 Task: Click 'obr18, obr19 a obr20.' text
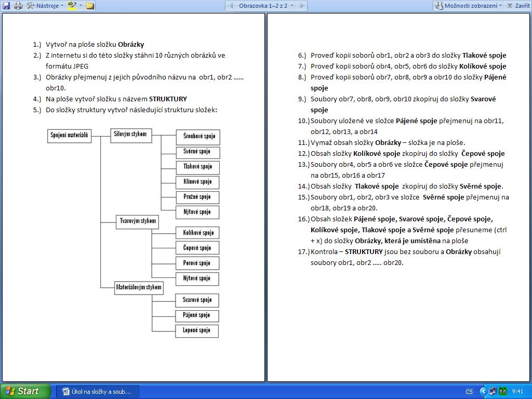point(344,208)
